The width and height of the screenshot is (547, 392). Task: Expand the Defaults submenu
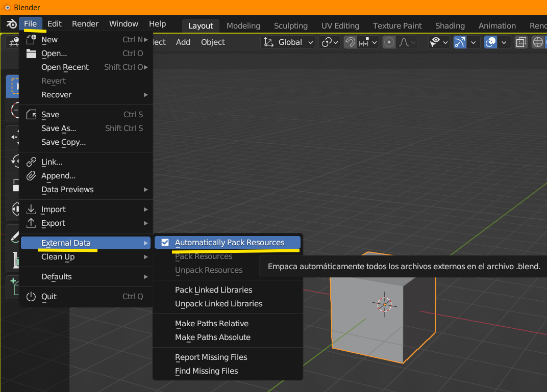(87, 276)
